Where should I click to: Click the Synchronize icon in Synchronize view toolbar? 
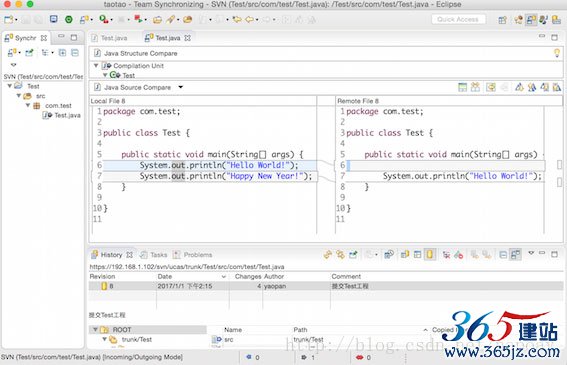point(11,53)
